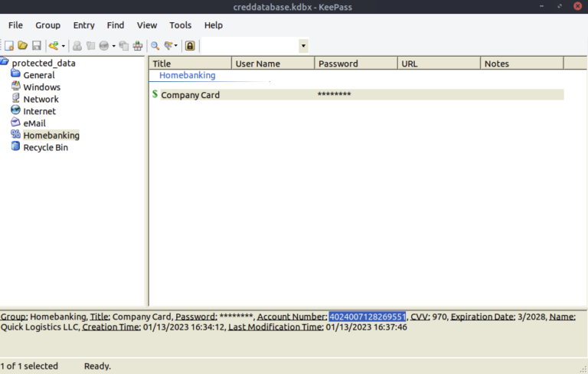Select the Recycle Bin group

point(45,147)
